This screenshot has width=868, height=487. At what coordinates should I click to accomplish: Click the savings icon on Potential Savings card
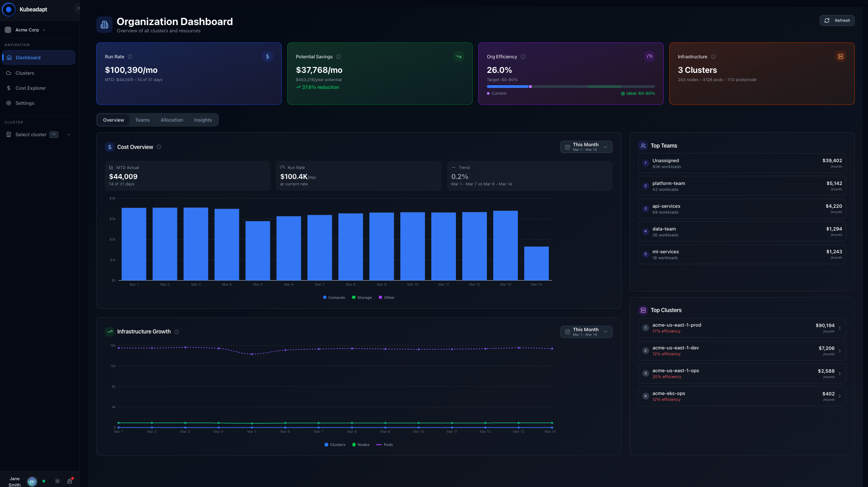458,56
